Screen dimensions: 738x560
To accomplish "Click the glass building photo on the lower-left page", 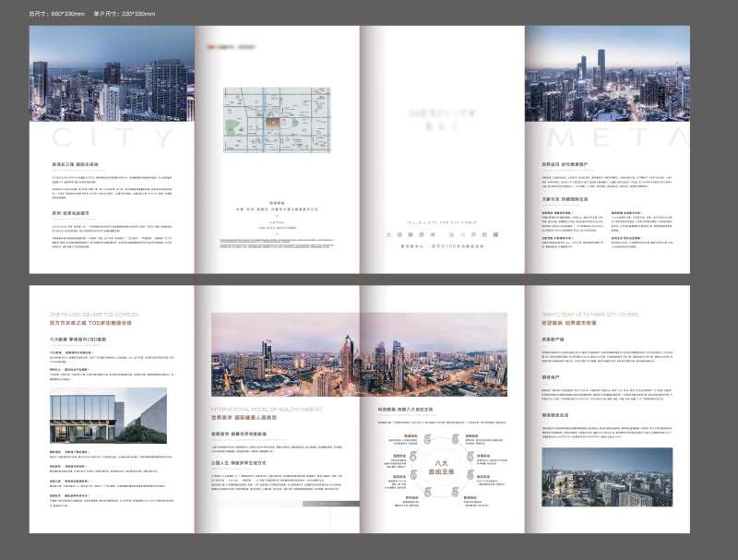I will (108, 416).
